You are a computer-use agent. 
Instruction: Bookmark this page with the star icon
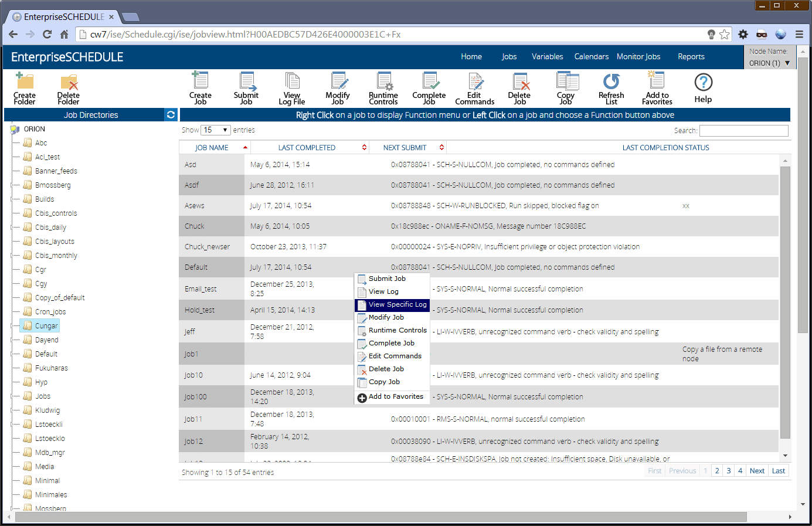click(x=725, y=35)
